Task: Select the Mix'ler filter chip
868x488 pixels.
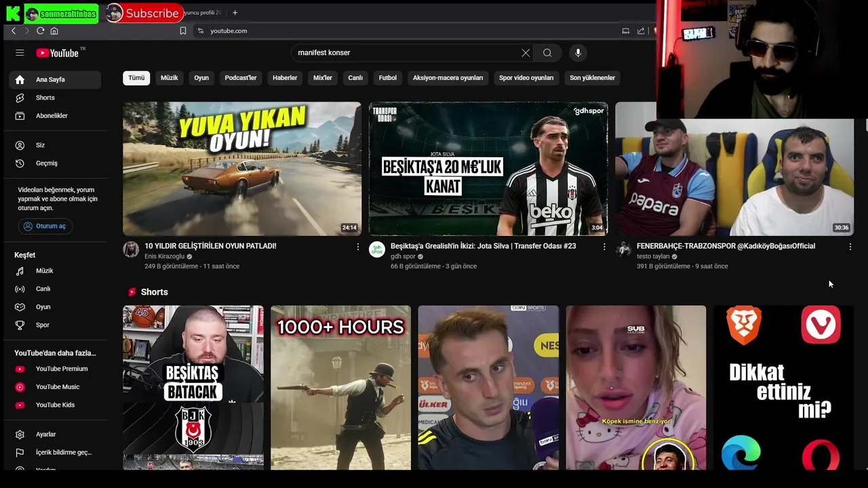Action: [x=323, y=78]
